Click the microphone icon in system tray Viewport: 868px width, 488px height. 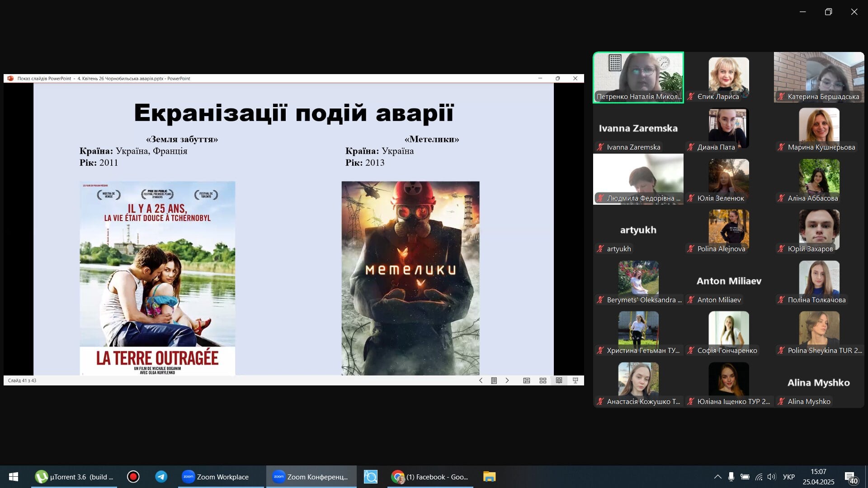731,477
